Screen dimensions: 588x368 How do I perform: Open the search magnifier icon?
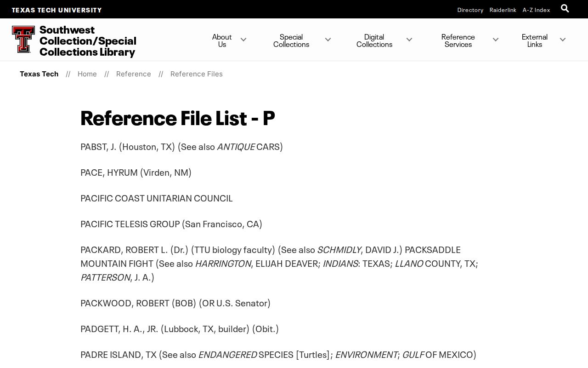pyautogui.click(x=565, y=8)
